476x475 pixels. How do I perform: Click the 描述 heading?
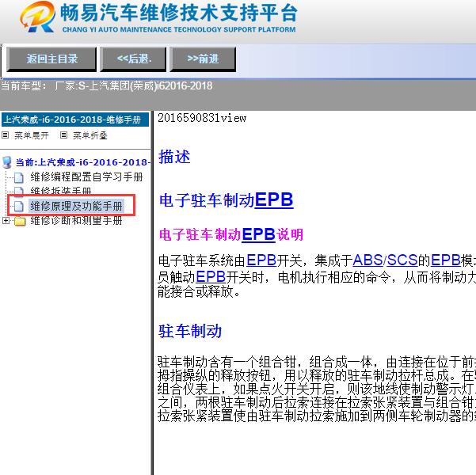coord(174,157)
